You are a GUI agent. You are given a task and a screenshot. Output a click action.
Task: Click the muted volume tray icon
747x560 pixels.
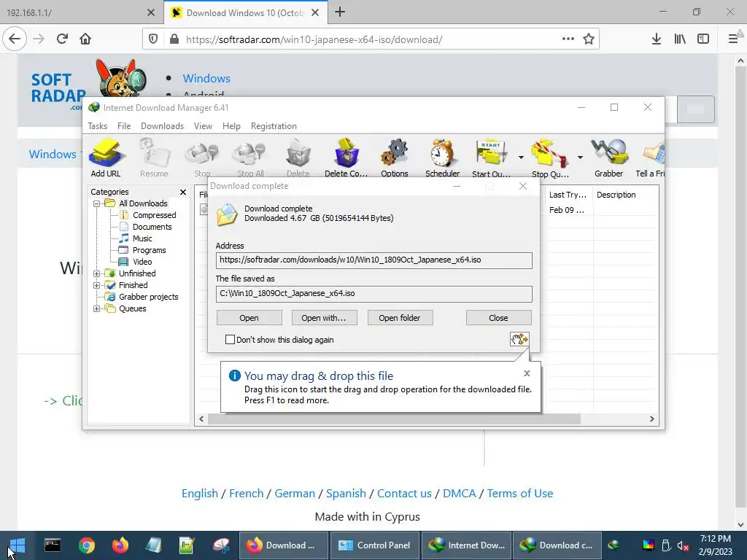pyautogui.click(x=683, y=545)
